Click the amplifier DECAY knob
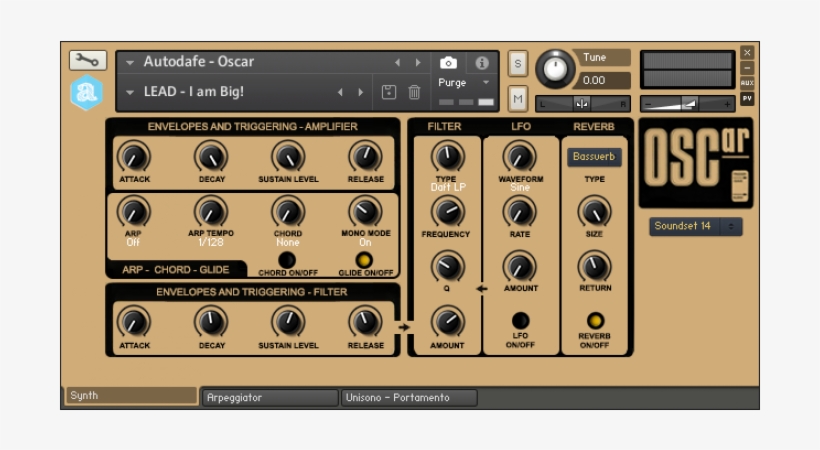Screen dimensions: 820x450 coord(211,157)
